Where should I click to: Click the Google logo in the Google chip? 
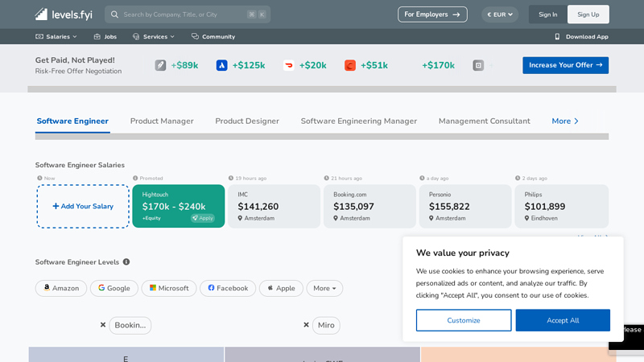pos(101,288)
